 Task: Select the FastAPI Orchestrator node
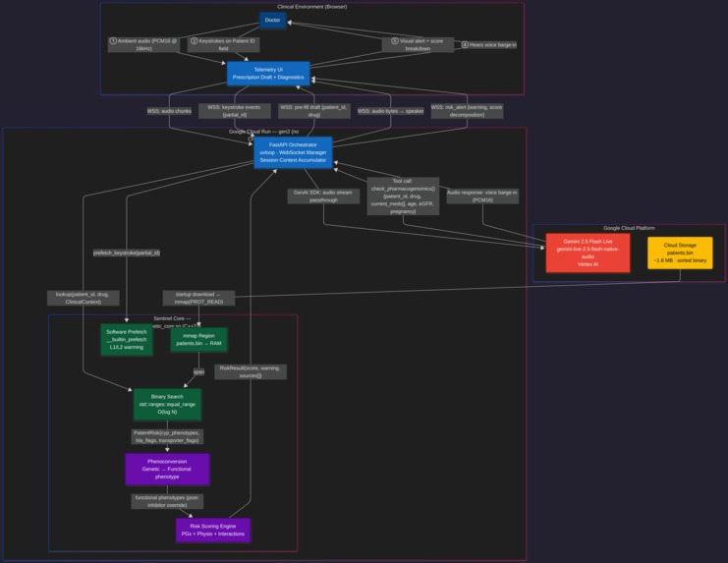[293, 152]
